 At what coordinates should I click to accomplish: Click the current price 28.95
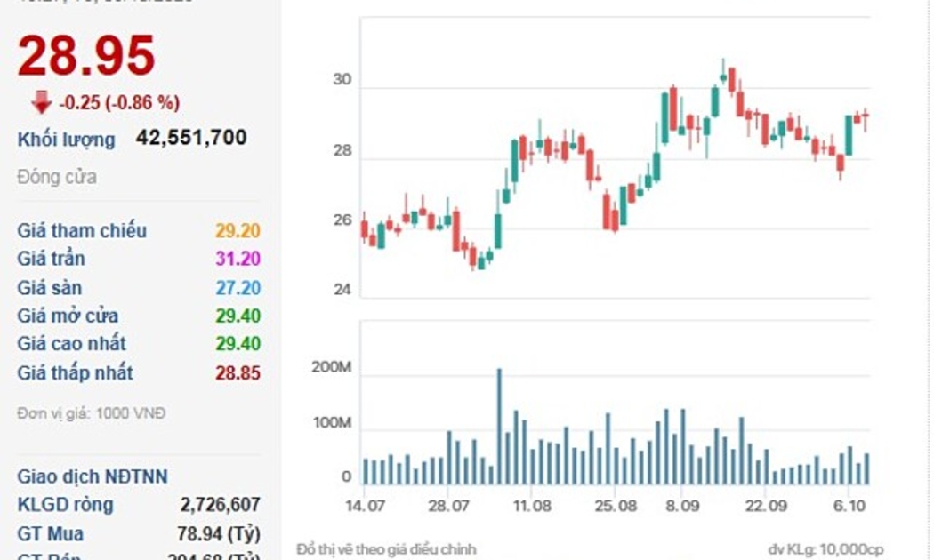[86, 56]
